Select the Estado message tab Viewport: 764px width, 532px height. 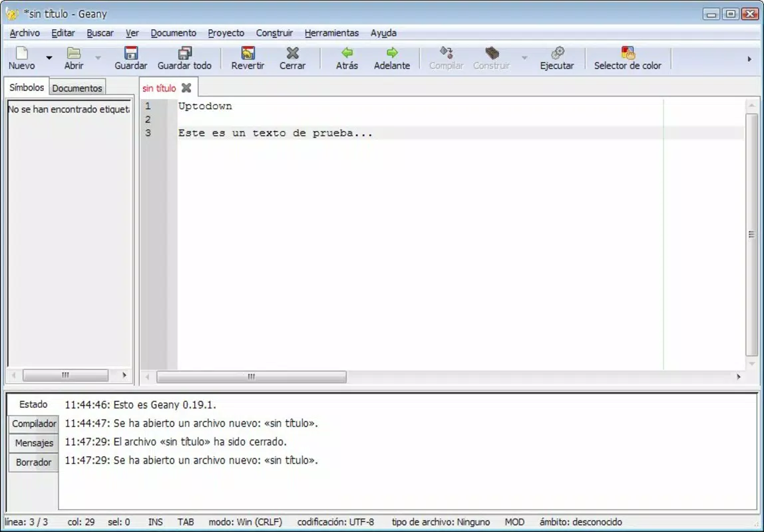click(33, 404)
